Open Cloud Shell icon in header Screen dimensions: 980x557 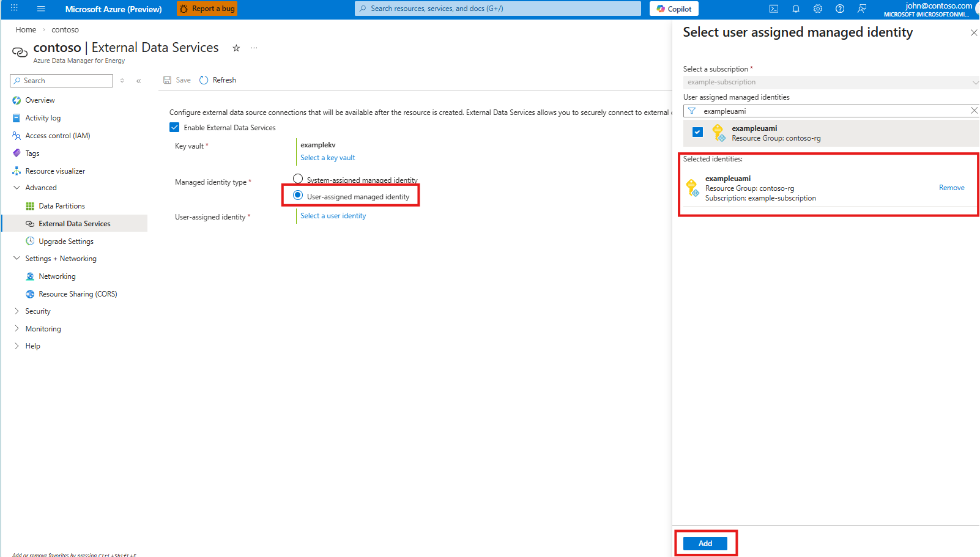tap(774, 9)
